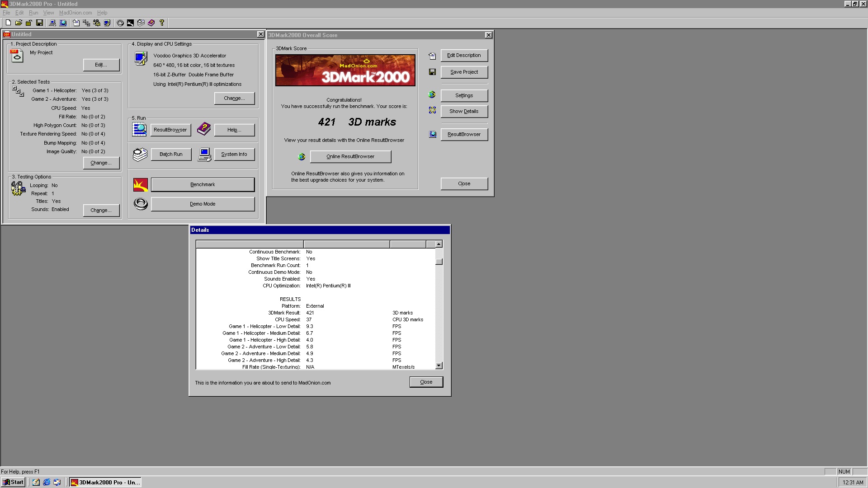Screen dimensions: 868x488
Task: Start the Benchmark run
Action: [203, 185]
